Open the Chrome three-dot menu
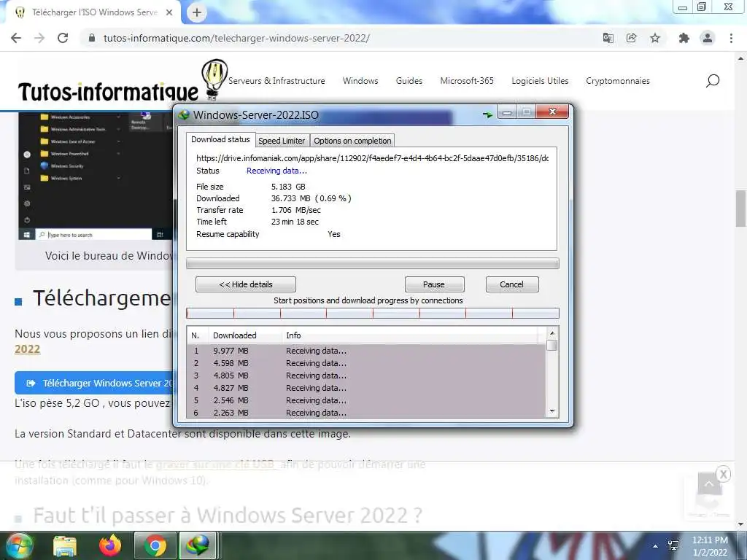The width and height of the screenshot is (747, 560). click(x=731, y=38)
